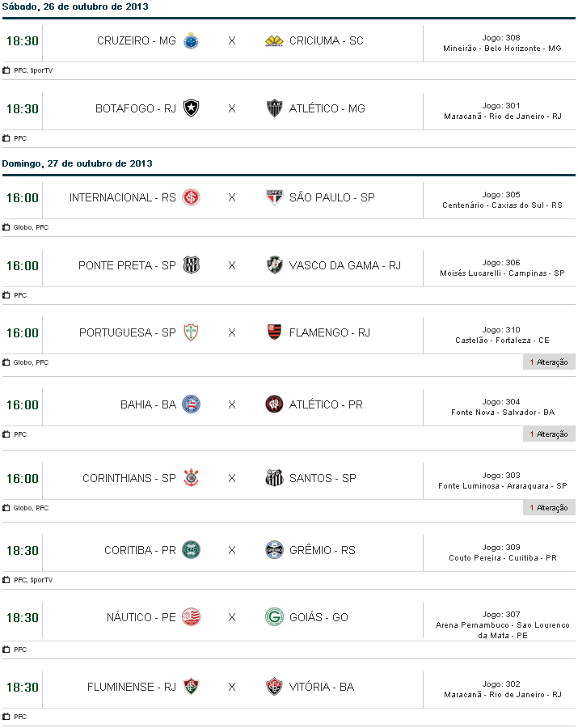Click the Corinthians club crest
The image size is (578, 728).
point(191,478)
